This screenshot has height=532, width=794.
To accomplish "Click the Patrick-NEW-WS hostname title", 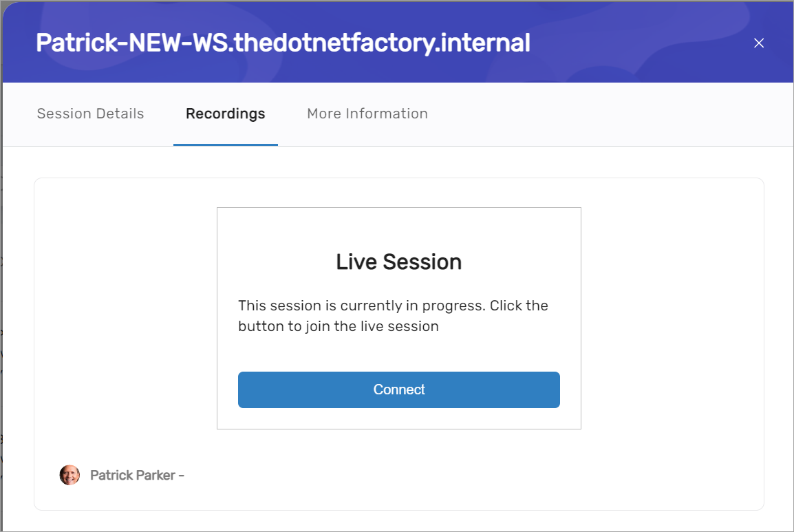I will coord(283,43).
